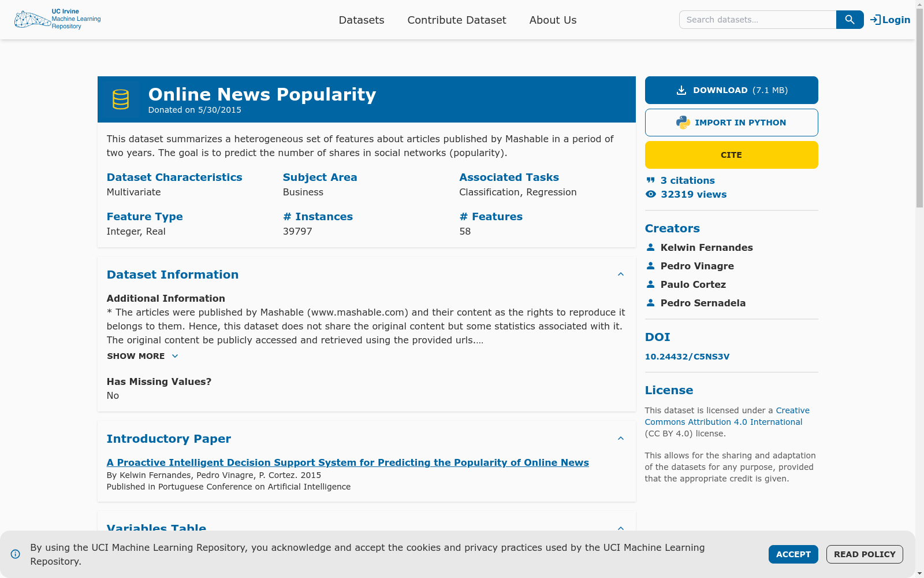Expand additional information with SHOW MORE
Viewport: 924px width, 578px height.
tap(143, 356)
